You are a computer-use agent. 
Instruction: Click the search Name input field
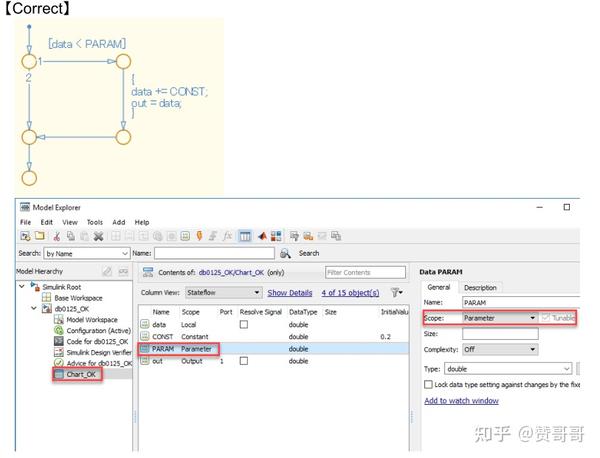pyautogui.click(x=214, y=253)
